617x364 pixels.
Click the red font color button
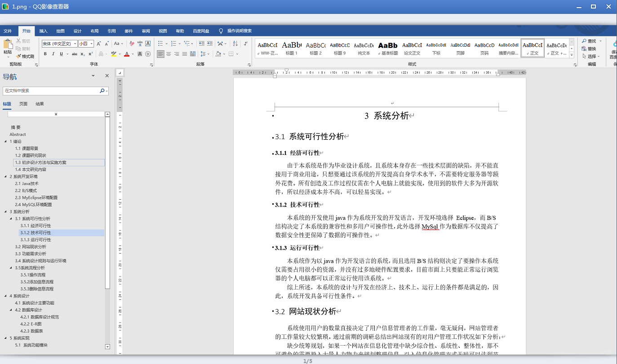point(127,54)
